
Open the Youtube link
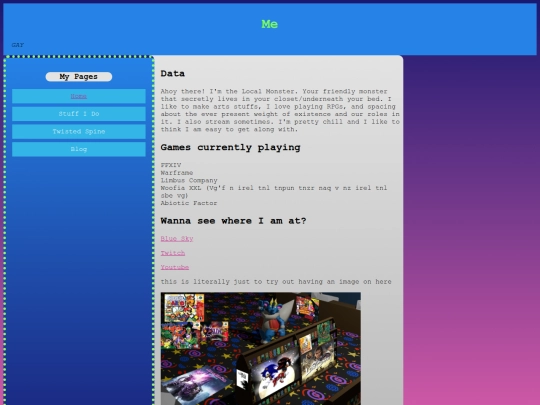pyautogui.click(x=175, y=267)
